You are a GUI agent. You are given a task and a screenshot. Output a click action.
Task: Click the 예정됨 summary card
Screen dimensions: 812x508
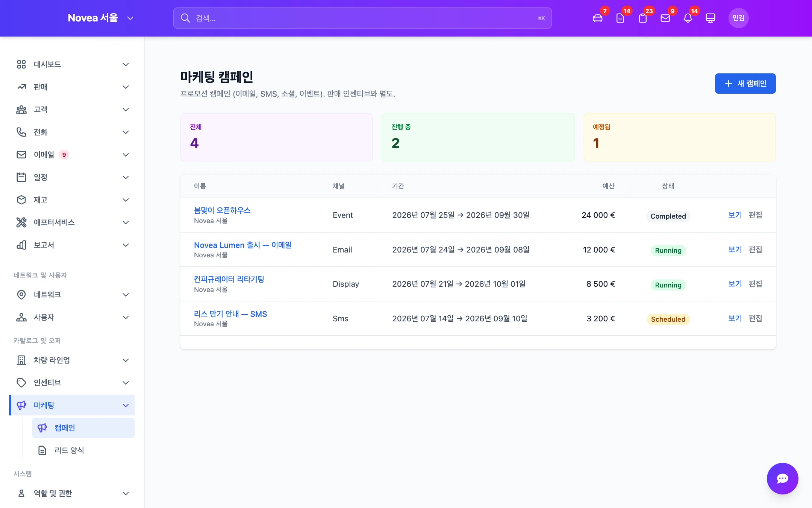click(x=679, y=137)
